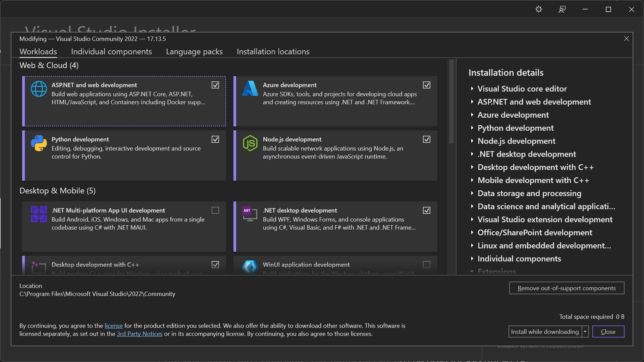Uncheck Node.js development workload checkbox

tap(427, 139)
